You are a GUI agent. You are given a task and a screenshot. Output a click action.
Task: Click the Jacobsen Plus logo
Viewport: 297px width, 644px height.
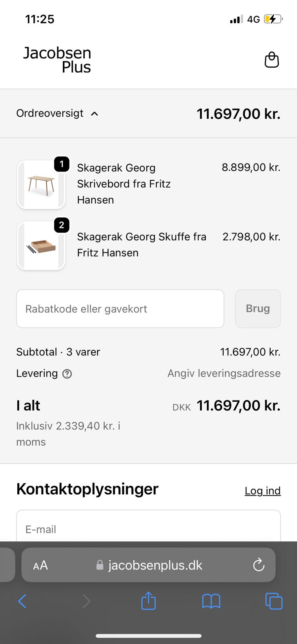pos(57,60)
